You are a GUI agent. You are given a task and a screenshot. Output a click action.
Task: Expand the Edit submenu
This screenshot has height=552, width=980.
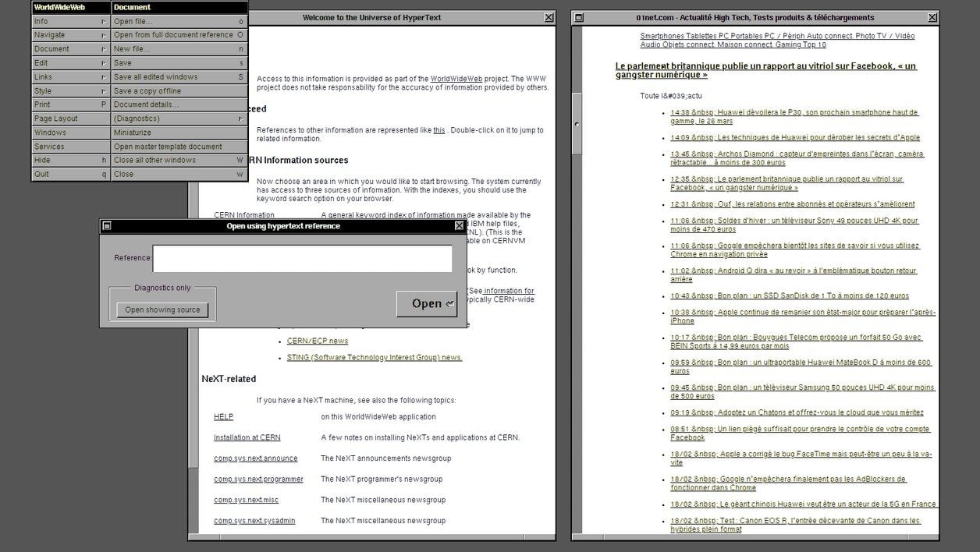tap(70, 63)
